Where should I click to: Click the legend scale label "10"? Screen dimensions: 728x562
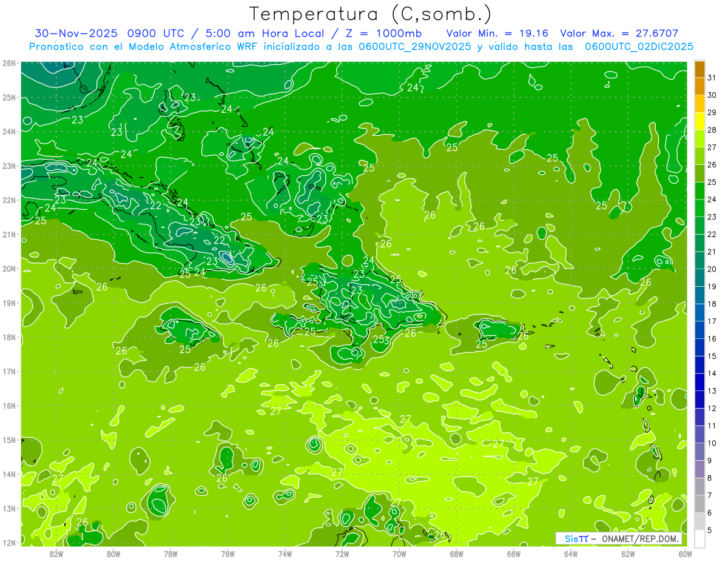712,443
